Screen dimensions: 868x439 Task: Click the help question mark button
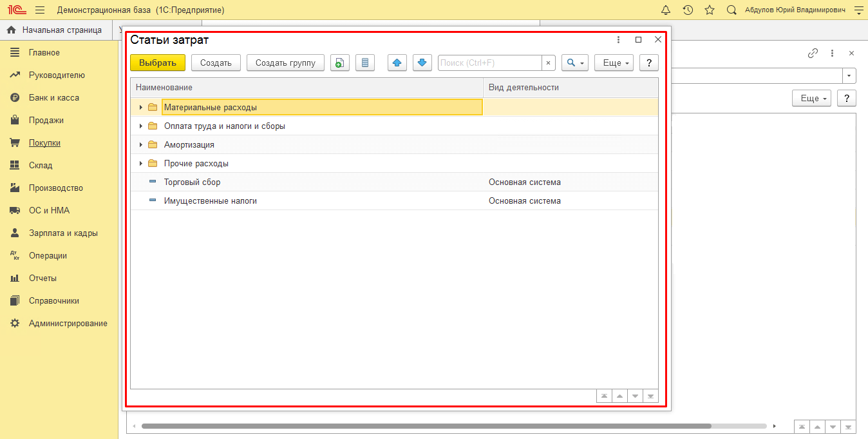648,63
